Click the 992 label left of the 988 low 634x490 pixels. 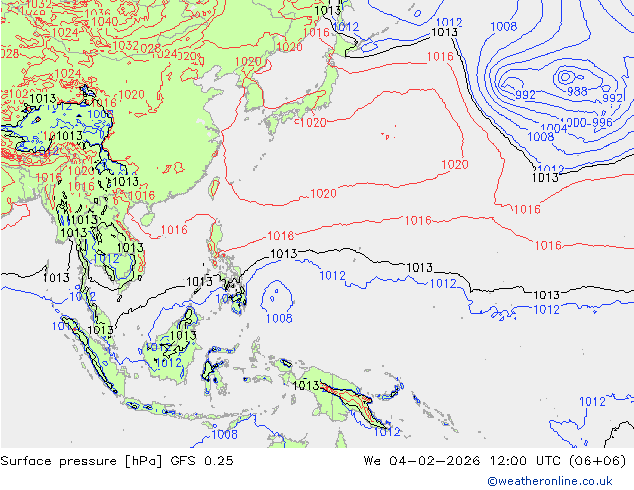pos(525,95)
